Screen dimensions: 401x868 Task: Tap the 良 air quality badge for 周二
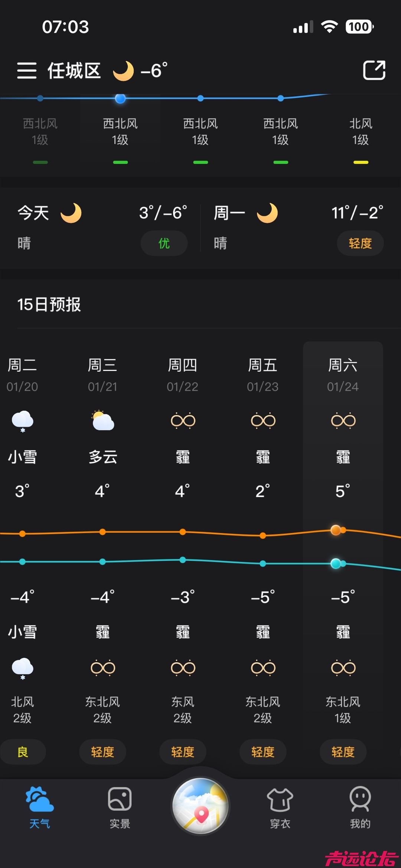pos(23,751)
